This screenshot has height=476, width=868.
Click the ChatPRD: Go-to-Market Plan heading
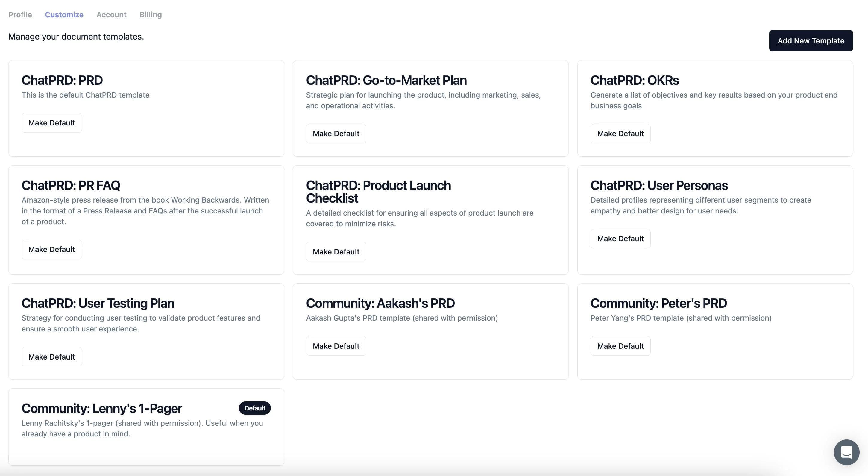pyautogui.click(x=386, y=80)
